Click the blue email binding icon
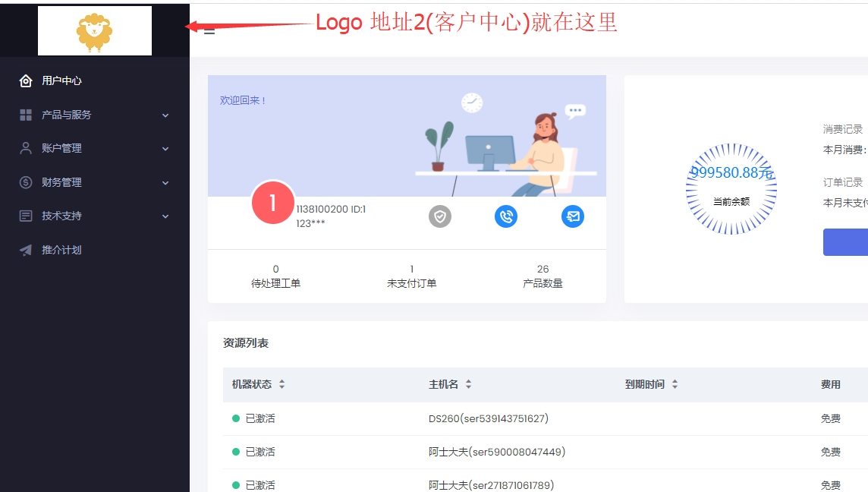 (573, 216)
